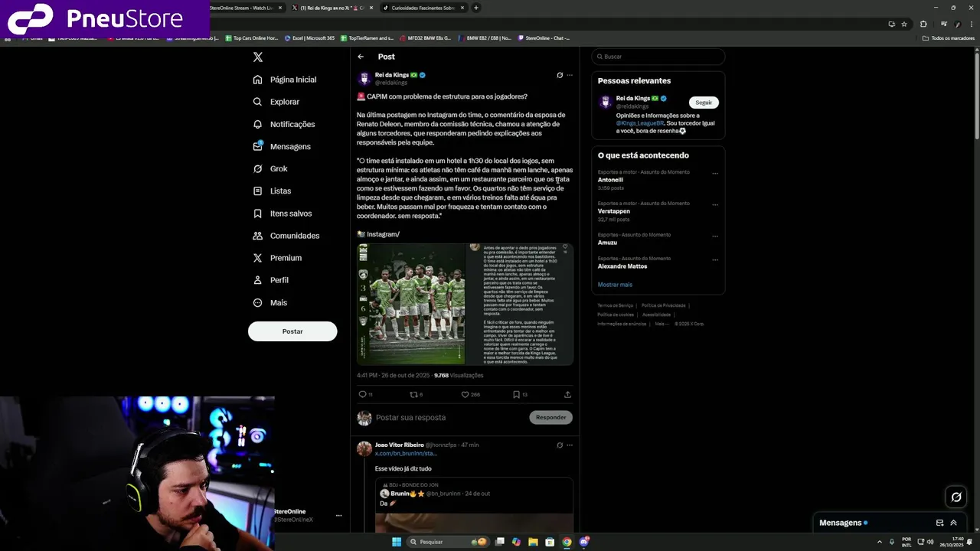This screenshot has width=980, height=551.
Task: Open the x.com/bn_bruninn link in reply
Action: (x=406, y=454)
